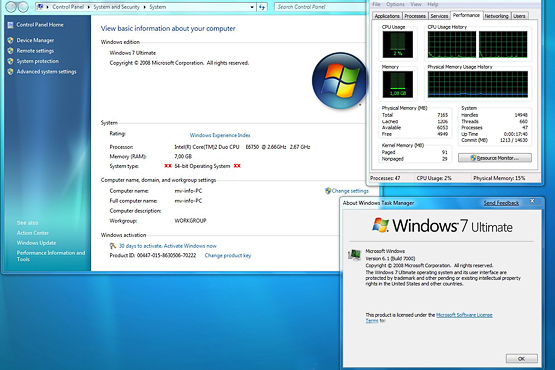
Task: Click the Physical Memory Usage History graph
Action: (477, 84)
